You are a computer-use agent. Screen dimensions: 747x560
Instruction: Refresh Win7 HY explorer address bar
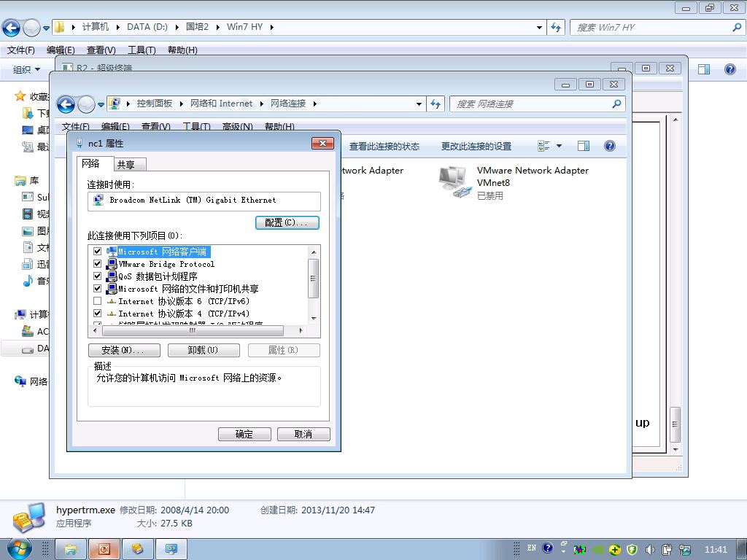coord(556,27)
